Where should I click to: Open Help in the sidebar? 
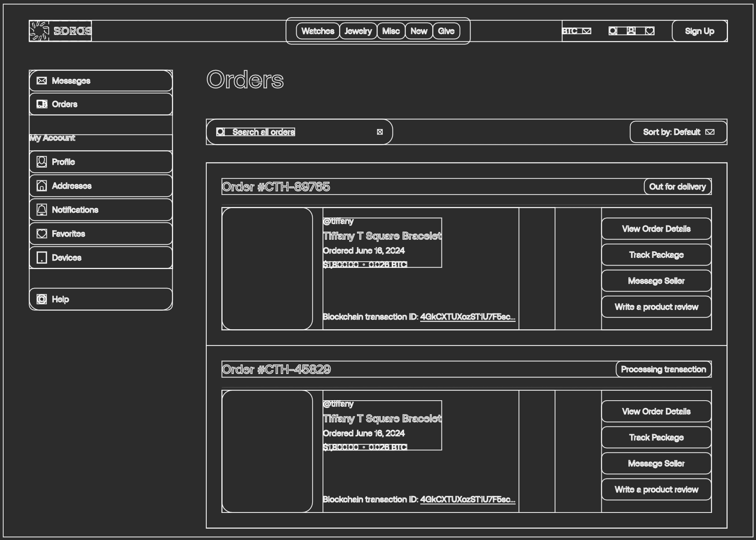click(x=101, y=299)
